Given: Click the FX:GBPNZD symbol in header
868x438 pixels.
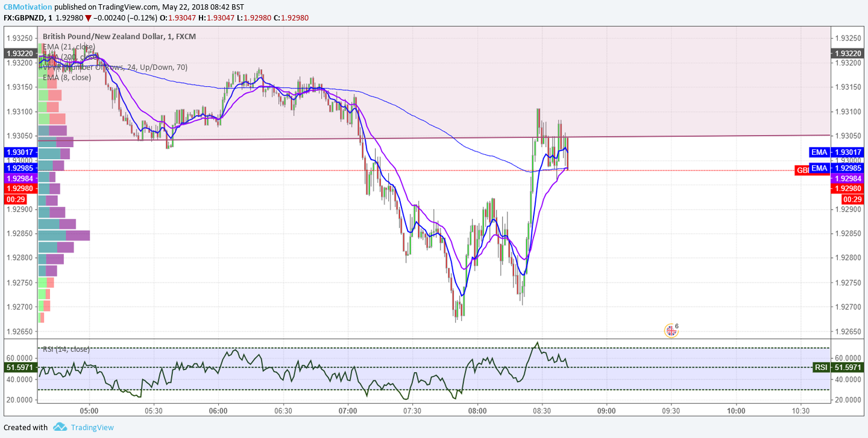Looking at the screenshot, I should [x=25, y=17].
